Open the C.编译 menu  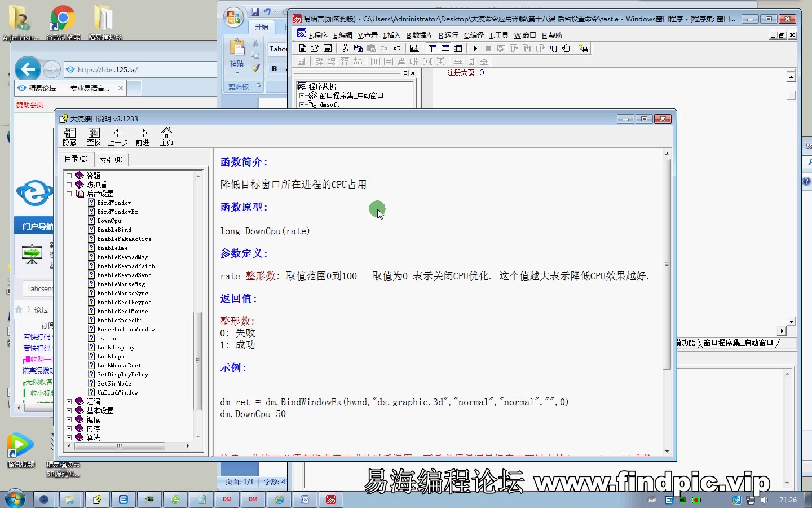[x=474, y=35]
